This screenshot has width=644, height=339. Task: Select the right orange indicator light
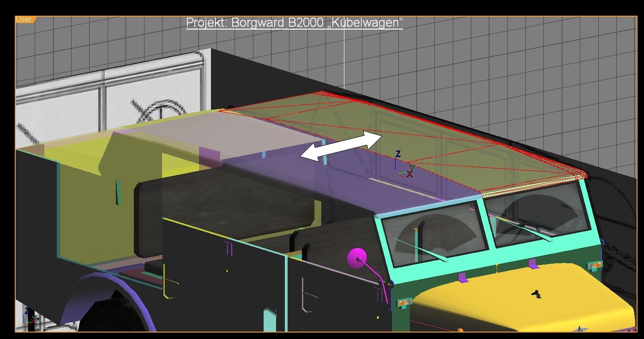tap(595, 265)
